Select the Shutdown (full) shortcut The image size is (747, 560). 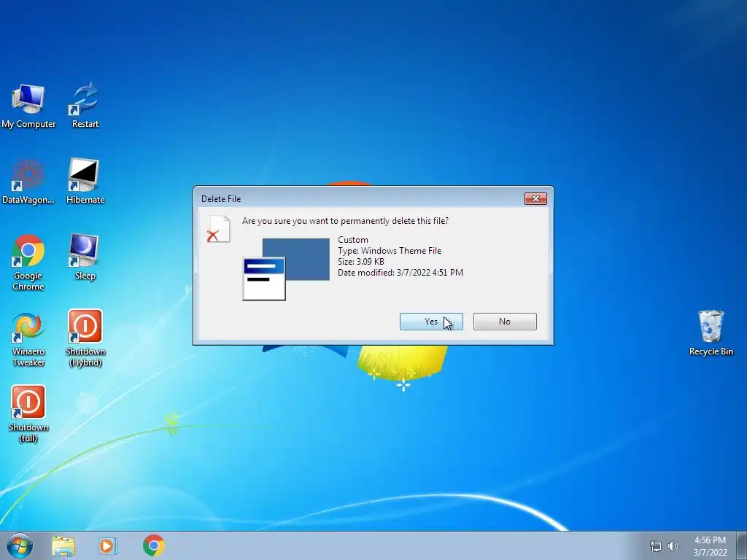28,414
